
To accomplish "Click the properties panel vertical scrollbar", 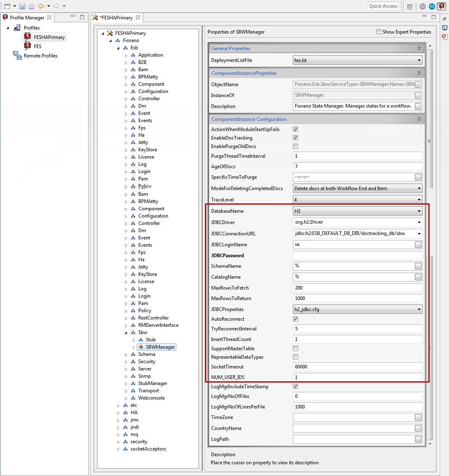I will (x=430, y=121).
